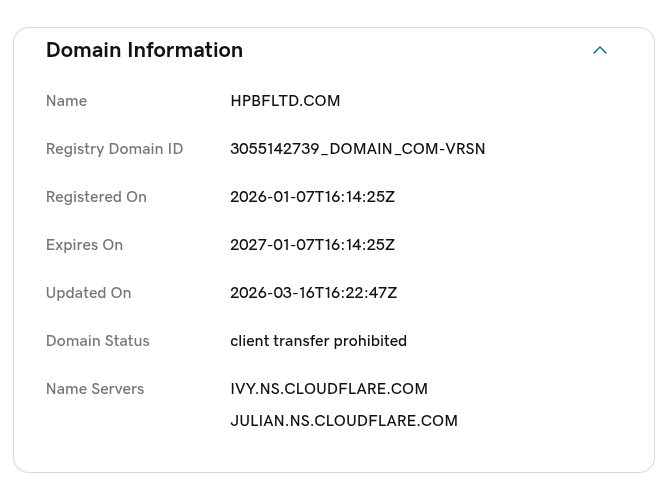672x481 pixels.
Task: Select the 3055142739_DOMAIN_COM-VRSN registry ID value
Action: pos(357,149)
